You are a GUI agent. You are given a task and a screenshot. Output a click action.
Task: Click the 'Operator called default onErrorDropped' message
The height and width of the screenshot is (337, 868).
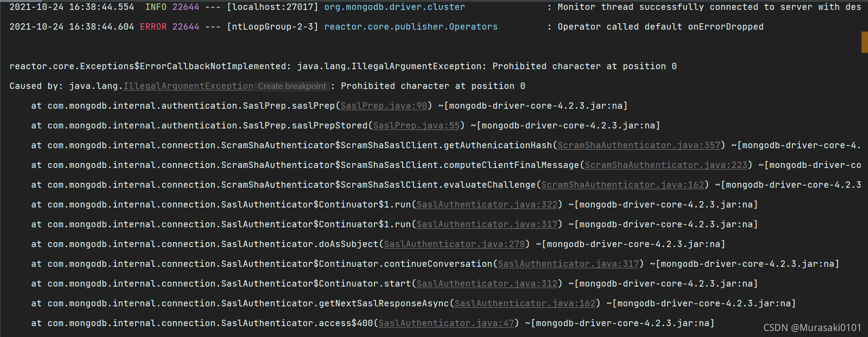click(x=661, y=27)
